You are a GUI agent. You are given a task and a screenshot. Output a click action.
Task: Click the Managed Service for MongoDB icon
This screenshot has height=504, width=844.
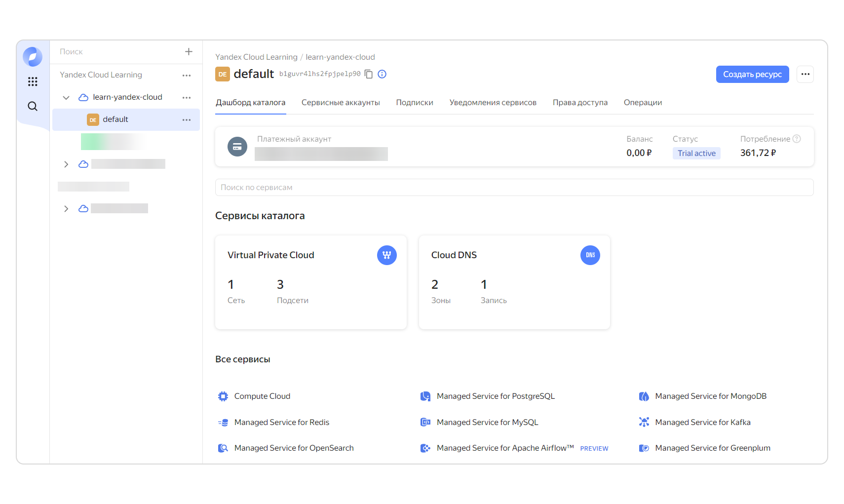point(644,396)
